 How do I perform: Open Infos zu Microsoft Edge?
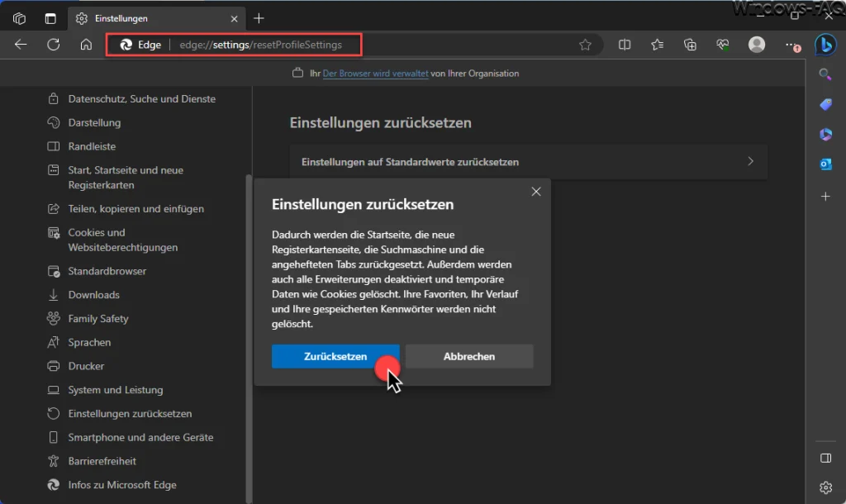point(122,485)
